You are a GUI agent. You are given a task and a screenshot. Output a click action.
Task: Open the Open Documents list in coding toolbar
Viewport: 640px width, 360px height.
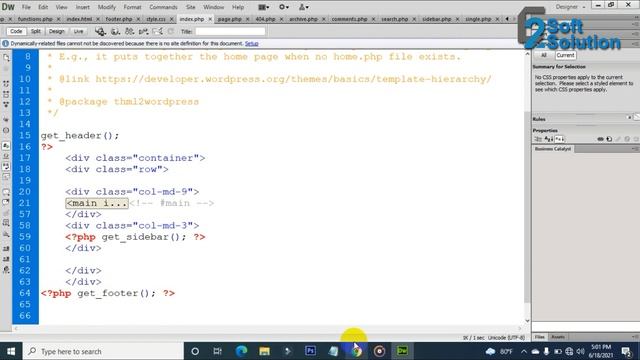pos(6,58)
